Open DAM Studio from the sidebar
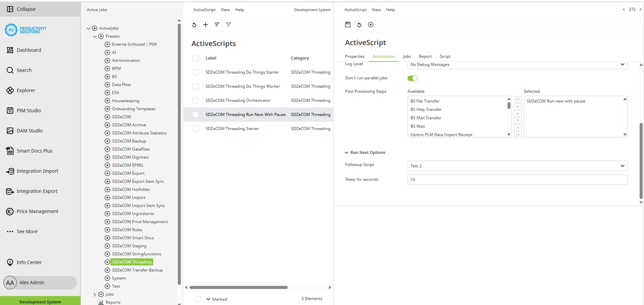Viewport: 644px width, 305px height. (x=29, y=131)
